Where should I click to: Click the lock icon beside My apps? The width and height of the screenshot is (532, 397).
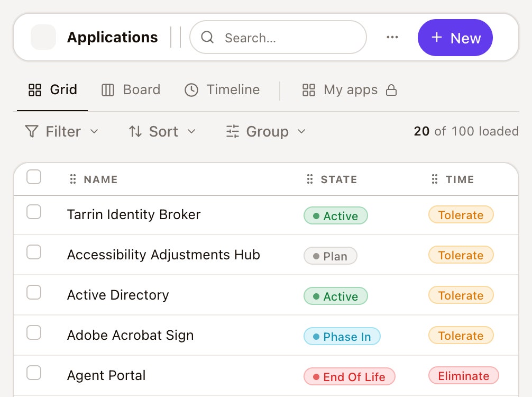[391, 90]
